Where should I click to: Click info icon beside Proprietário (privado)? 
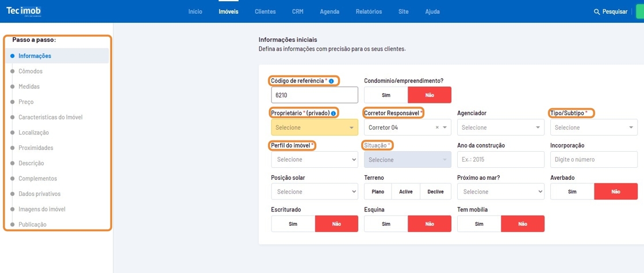coord(334,113)
